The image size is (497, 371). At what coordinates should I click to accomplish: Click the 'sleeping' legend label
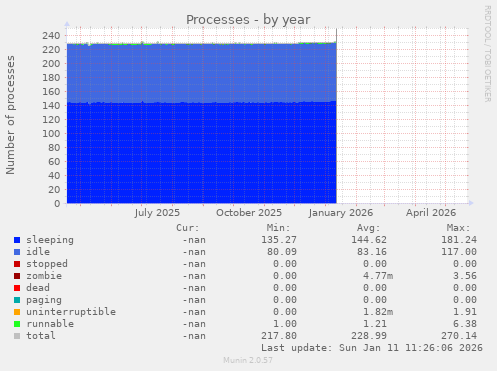pos(50,240)
